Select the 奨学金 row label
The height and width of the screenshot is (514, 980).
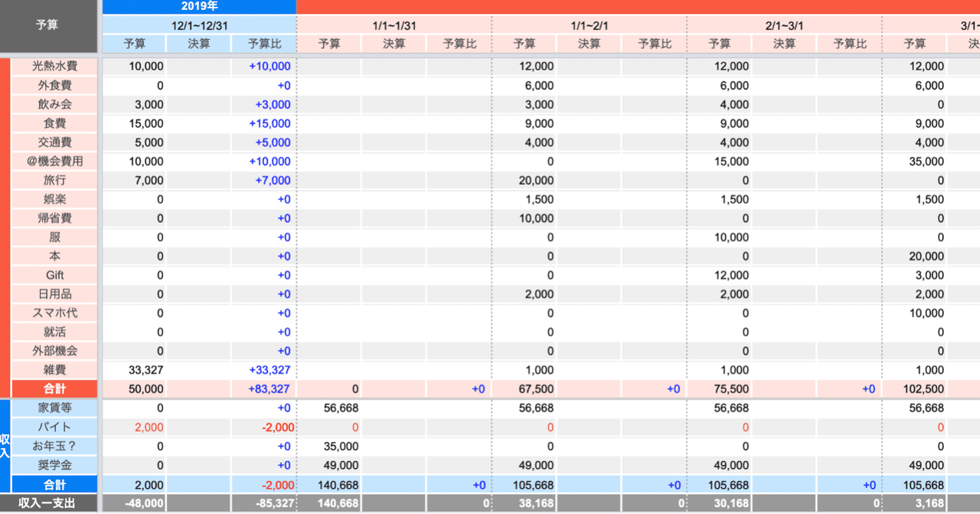54,465
